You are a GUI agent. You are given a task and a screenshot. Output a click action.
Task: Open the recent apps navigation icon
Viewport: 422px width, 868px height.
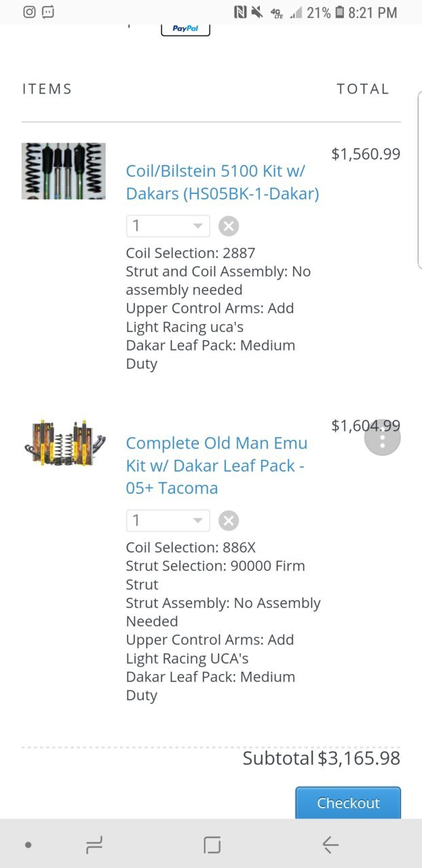click(94, 845)
